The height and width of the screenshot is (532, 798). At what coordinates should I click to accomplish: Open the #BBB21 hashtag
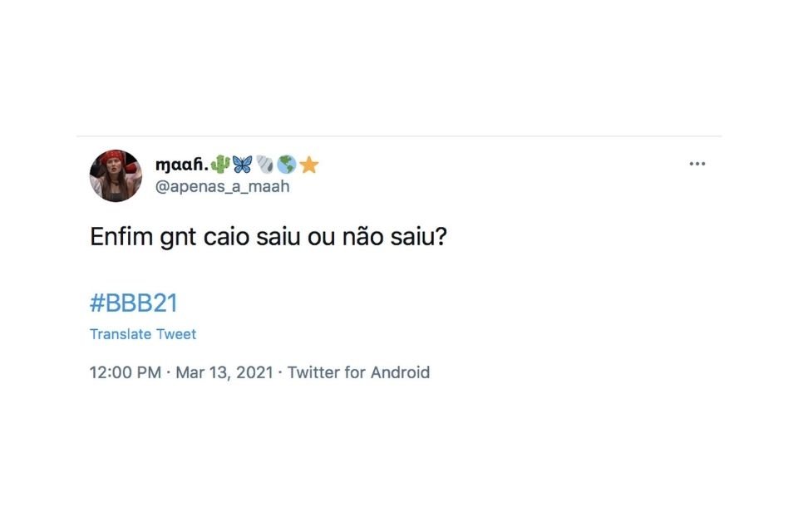pos(134,303)
